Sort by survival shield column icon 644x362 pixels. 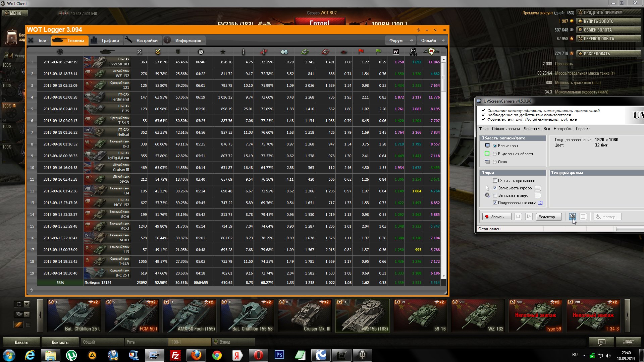(x=178, y=52)
